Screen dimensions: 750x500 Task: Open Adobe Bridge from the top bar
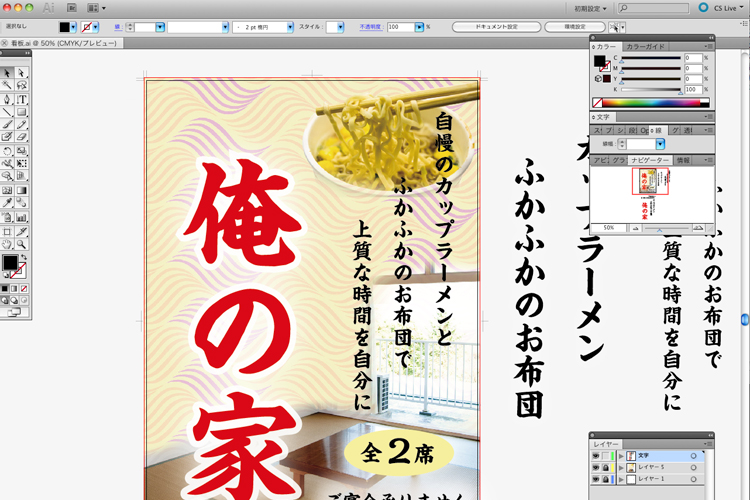pos(72,7)
